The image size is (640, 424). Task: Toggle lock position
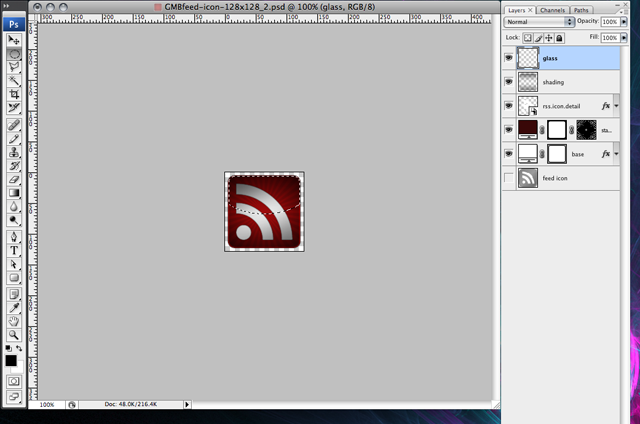(x=549, y=38)
